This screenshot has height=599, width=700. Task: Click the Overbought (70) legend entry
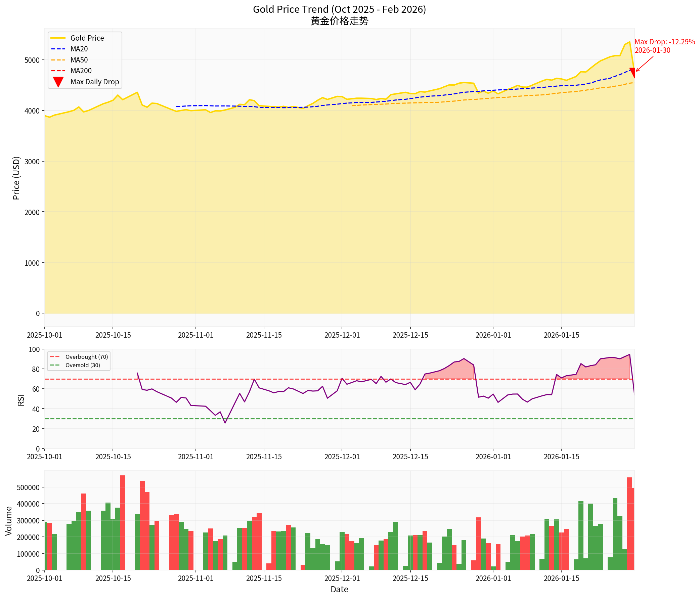[86, 357]
